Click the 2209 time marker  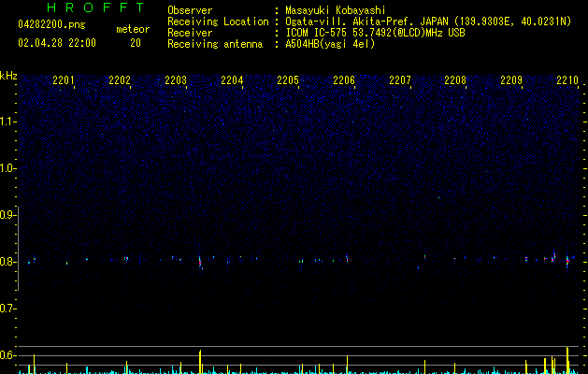[511, 79]
